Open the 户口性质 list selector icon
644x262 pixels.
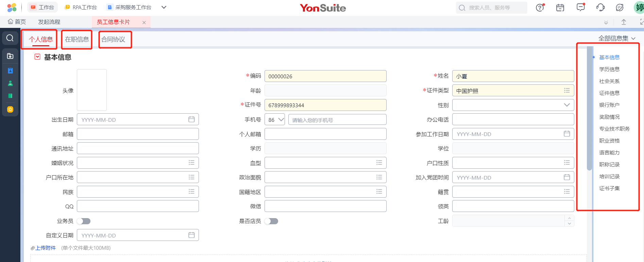[567, 163]
